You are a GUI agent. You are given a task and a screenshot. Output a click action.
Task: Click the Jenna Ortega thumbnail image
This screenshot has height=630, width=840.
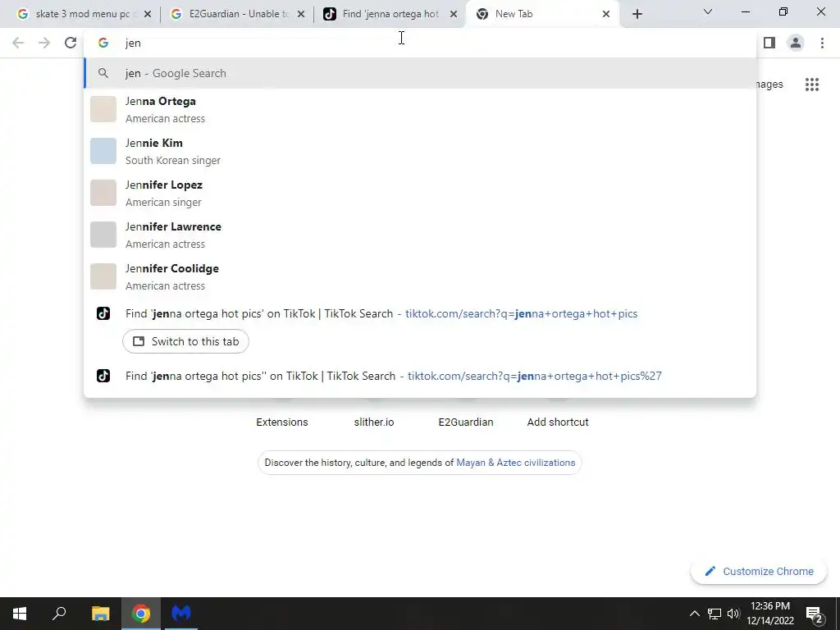point(103,109)
